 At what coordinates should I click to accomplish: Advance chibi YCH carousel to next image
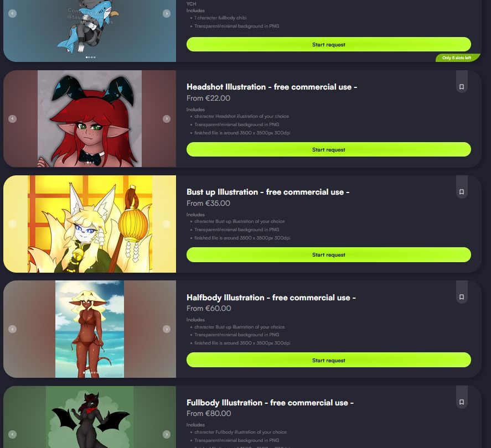[x=167, y=13]
